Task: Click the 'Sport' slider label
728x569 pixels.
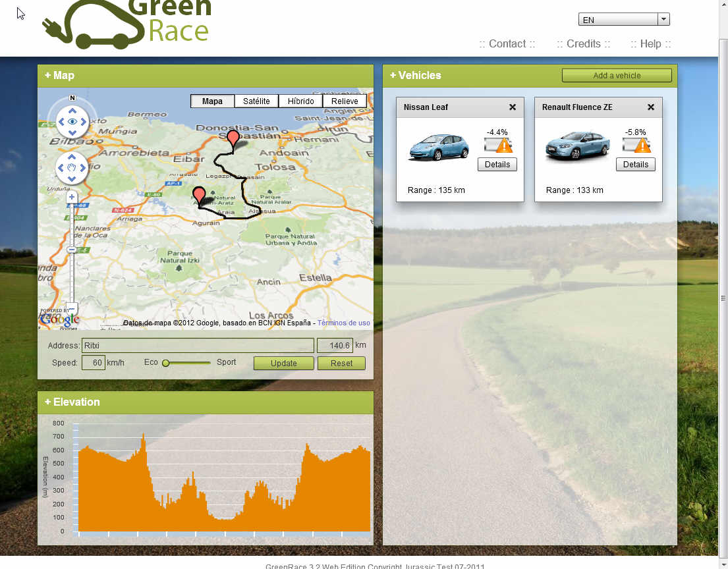Action: coord(226,362)
